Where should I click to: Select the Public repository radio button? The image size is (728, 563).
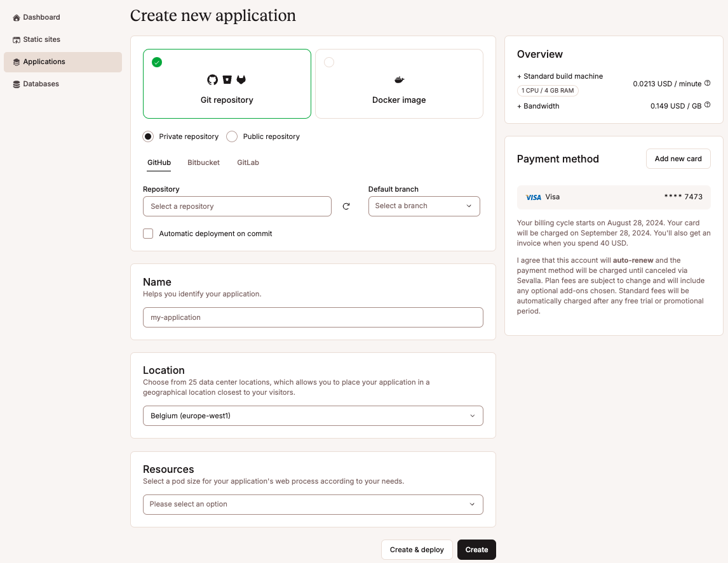click(232, 136)
